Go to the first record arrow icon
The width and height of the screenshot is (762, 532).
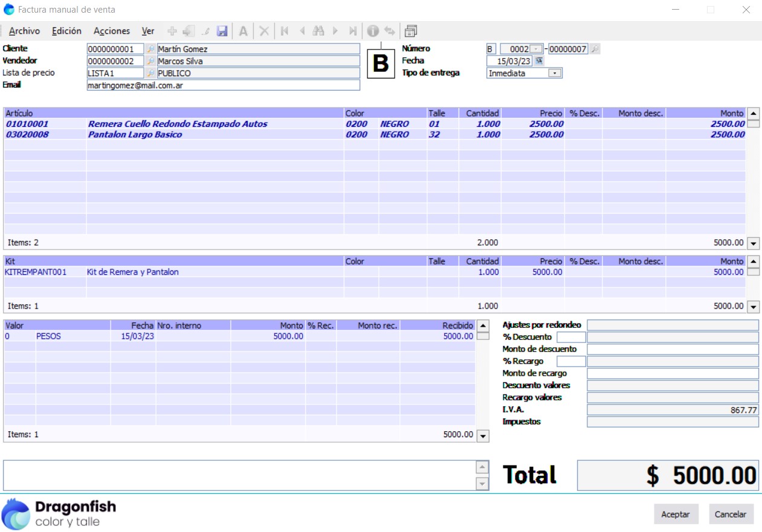coord(285,31)
